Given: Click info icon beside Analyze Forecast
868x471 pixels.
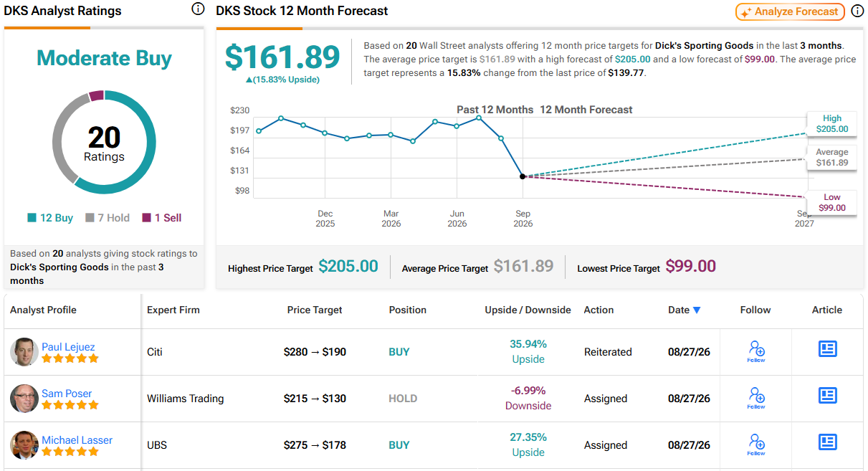Looking at the screenshot, I should tap(857, 11).
